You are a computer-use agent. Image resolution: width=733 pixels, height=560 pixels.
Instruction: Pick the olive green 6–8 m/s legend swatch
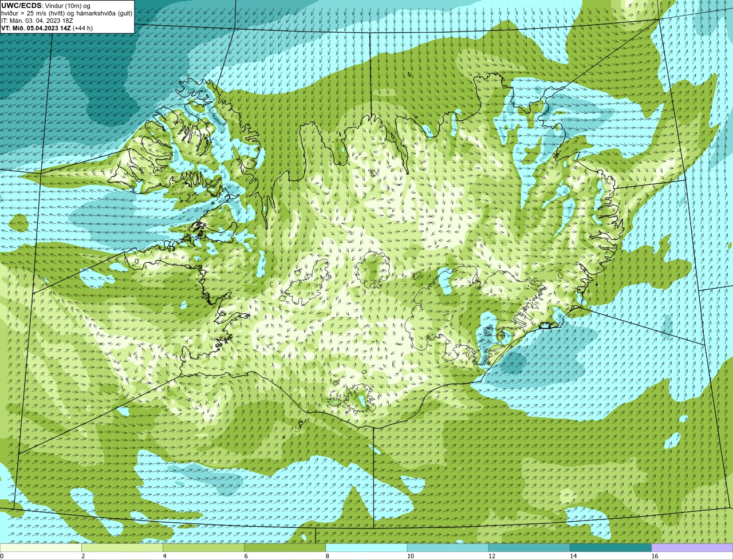point(285,548)
